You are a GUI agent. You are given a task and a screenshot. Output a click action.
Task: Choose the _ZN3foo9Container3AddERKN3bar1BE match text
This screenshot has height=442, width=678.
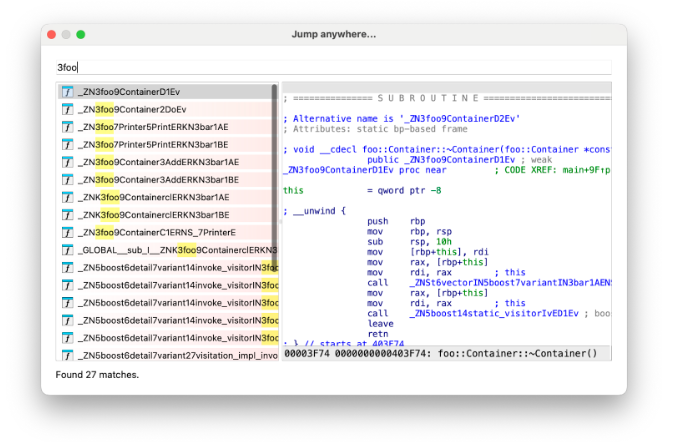[158, 179]
